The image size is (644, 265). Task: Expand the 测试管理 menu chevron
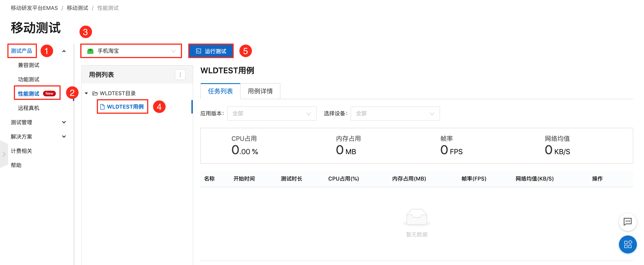point(64,122)
